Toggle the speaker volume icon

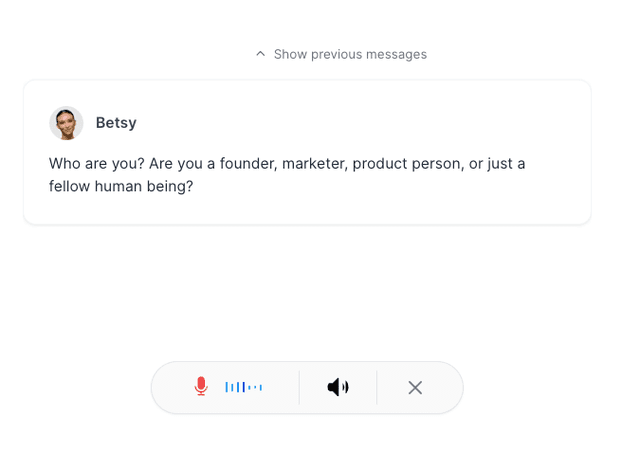pyautogui.click(x=338, y=387)
